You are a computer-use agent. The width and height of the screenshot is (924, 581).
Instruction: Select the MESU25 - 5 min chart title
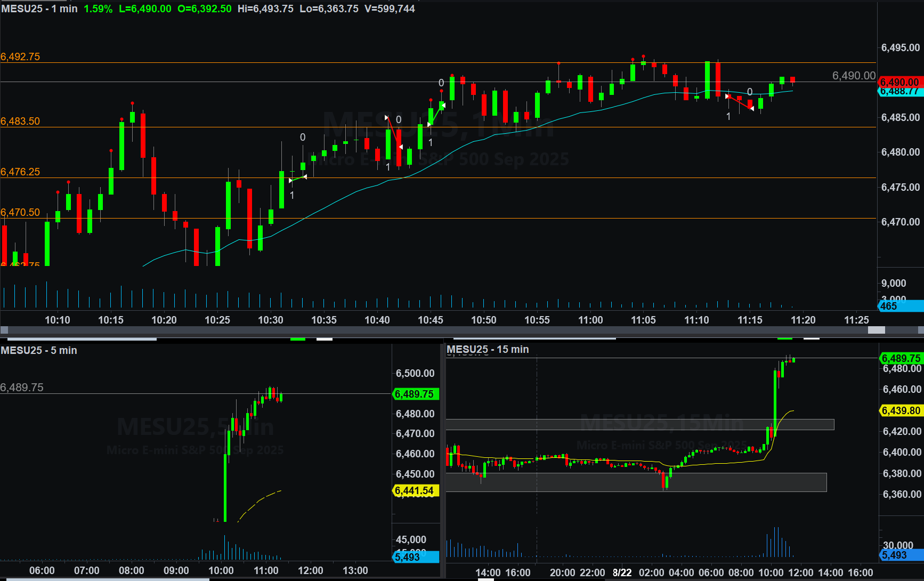(x=39, y=350)
